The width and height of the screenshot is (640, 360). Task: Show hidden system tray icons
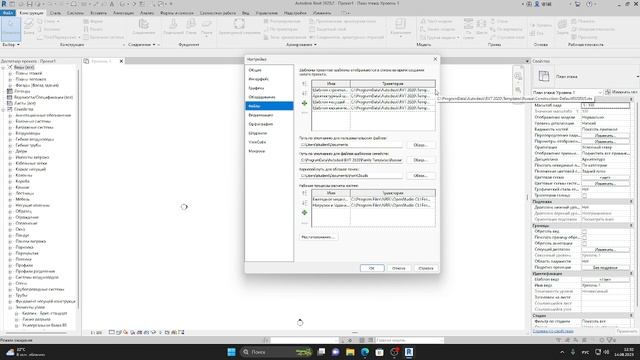pyautogui.click(x=562, y=352)
